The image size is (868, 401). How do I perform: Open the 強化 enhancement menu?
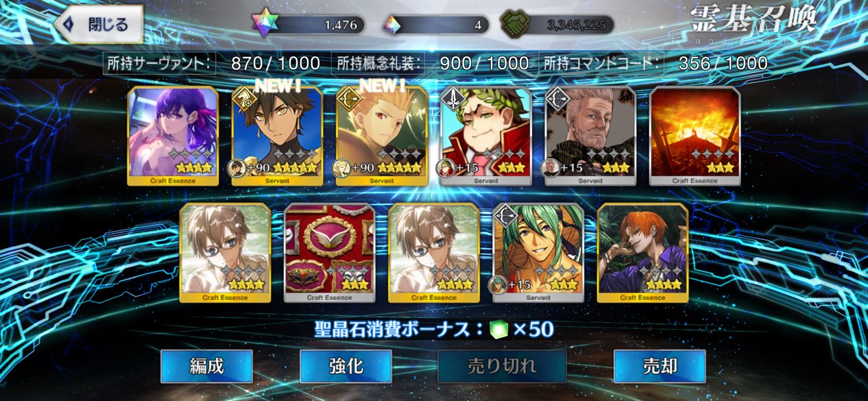tap(346, 366)
